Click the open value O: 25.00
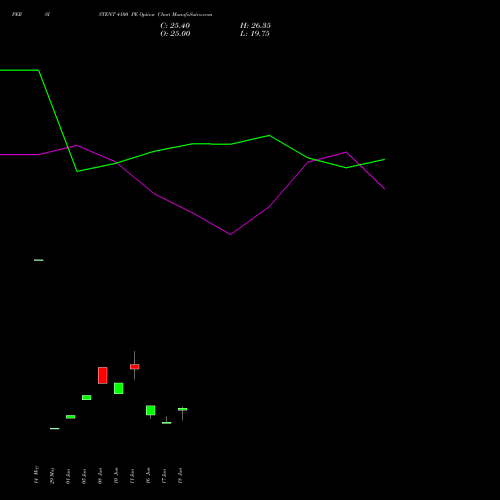This screenshot has height=500, width=500. 175,34
